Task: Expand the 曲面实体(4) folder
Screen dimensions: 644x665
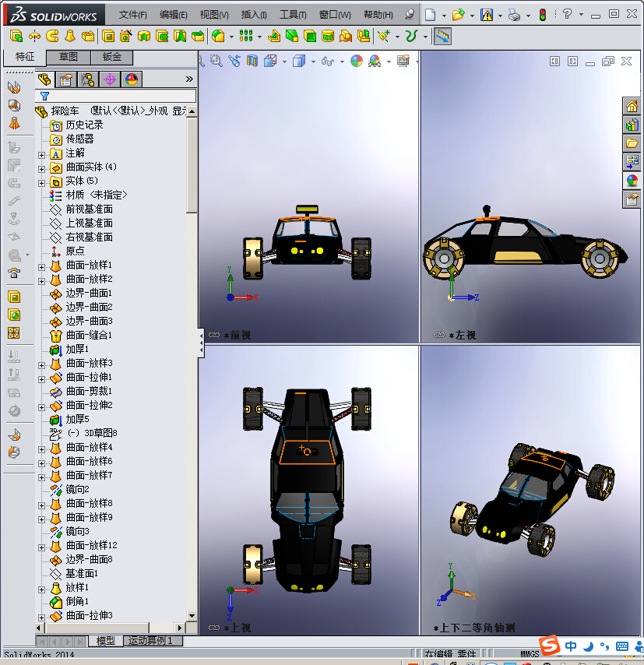Action: (41, 169)
